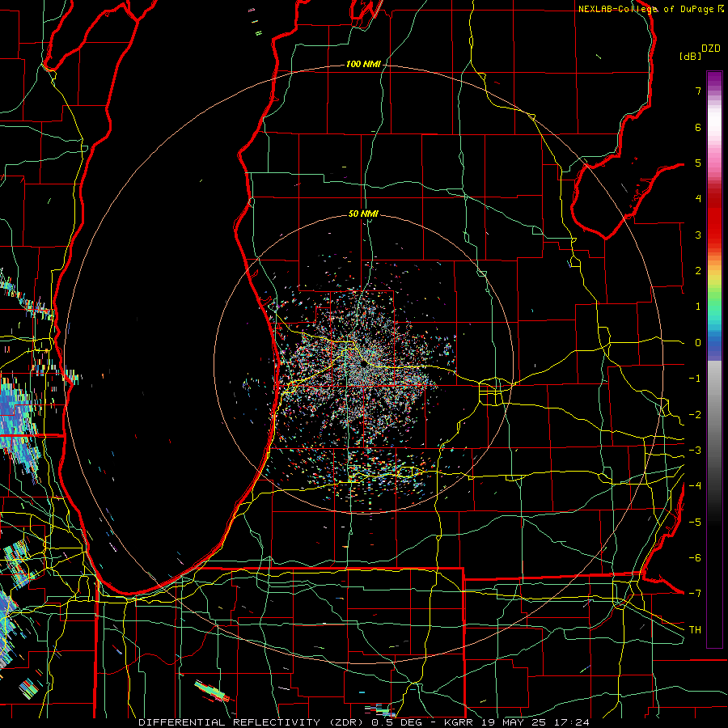This screenshot has height=728, width=728.
Task: Click the KGRR station identifier in caption
Action: point(459,722)
